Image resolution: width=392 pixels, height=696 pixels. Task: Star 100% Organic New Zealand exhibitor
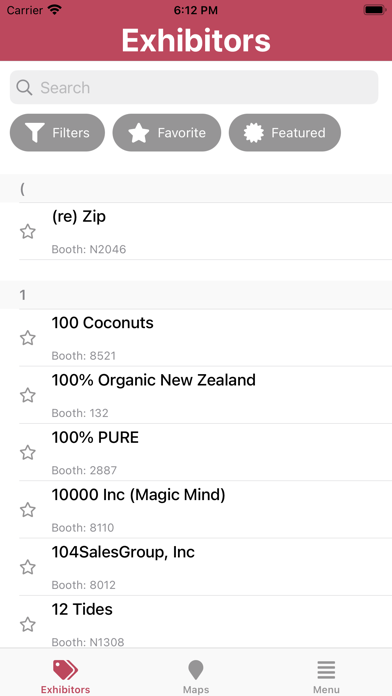click(x=28, y=395)
